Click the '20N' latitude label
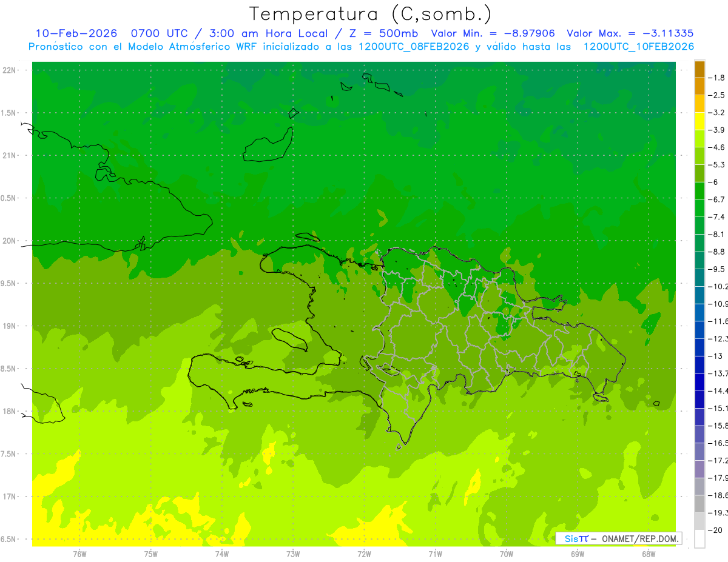The height and width of the screenshot is (562, 728). tap(10, 241)
